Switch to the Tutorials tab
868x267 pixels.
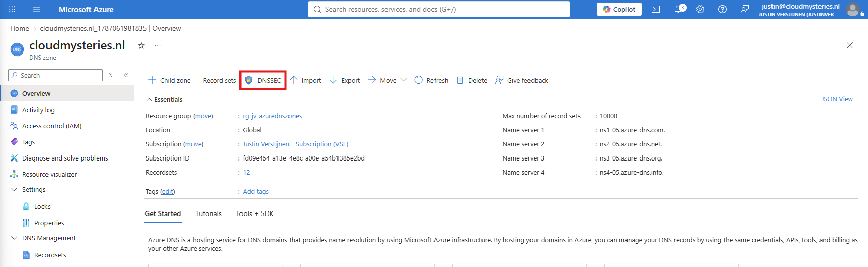click(208, 213)
